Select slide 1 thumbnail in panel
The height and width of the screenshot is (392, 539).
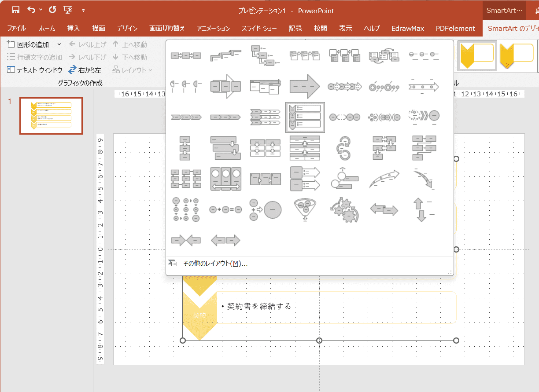(x=51, y=116)
